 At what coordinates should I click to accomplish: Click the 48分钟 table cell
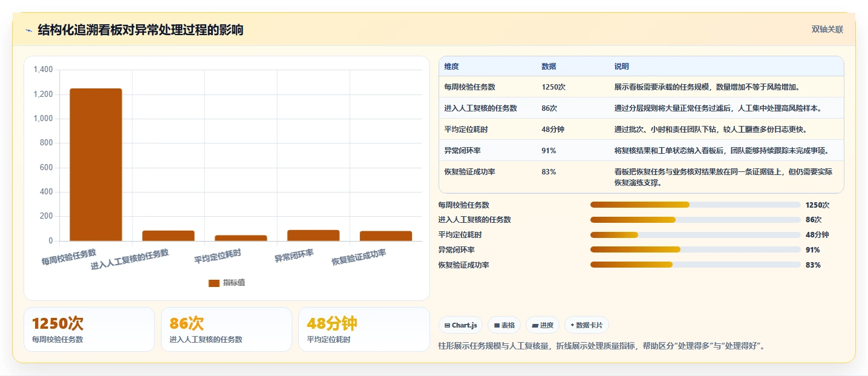coord(553,130)
